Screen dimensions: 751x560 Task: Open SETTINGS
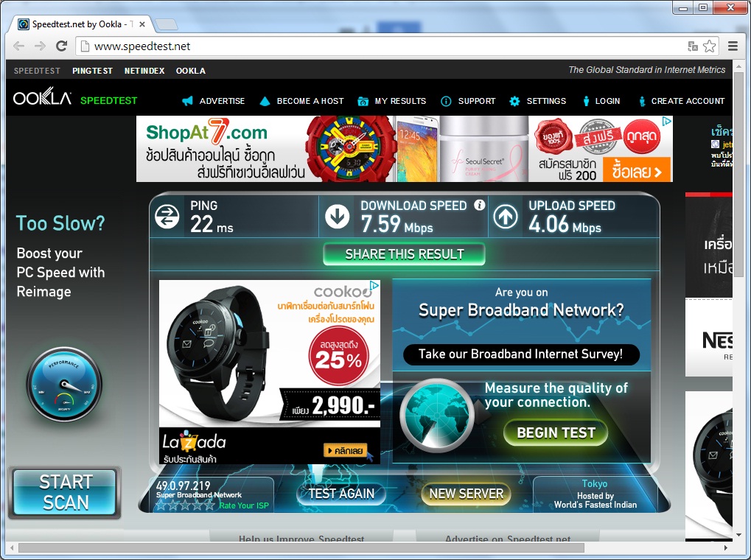547,101
